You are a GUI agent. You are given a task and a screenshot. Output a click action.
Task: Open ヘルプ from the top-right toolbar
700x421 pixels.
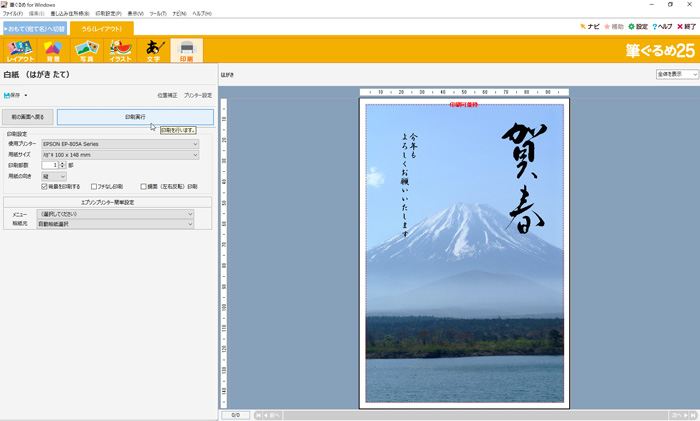point(662,27)
